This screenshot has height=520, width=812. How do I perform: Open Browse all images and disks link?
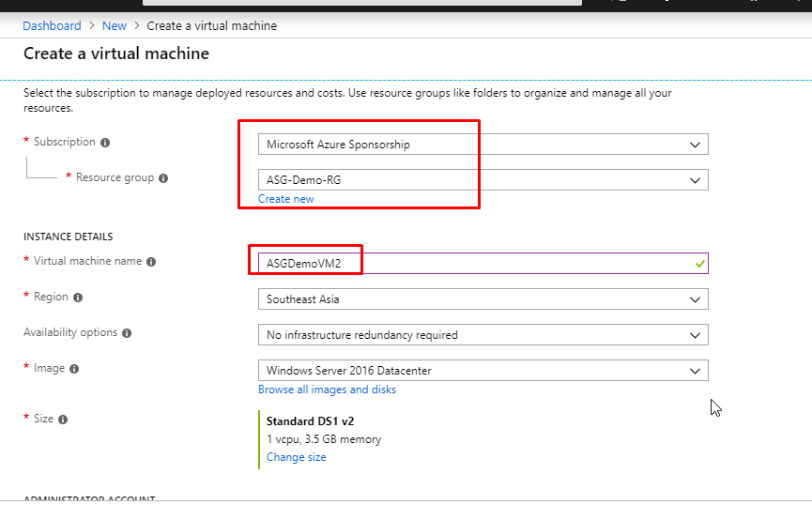327,390
